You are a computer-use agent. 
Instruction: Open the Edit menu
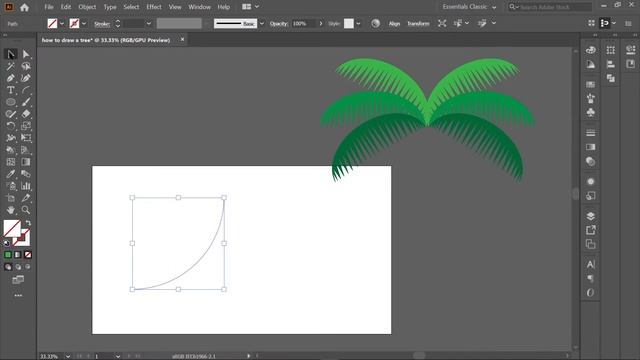pos(66,7)
